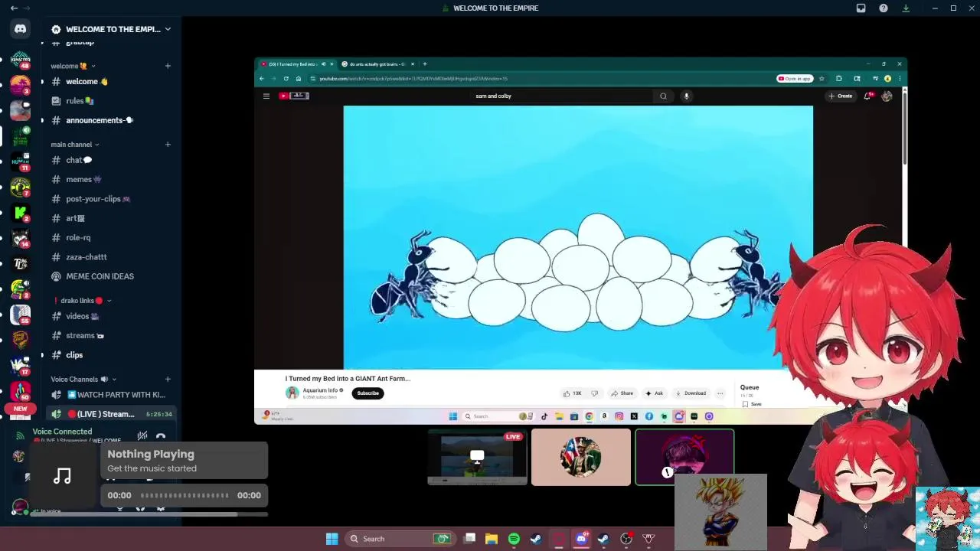Open the streams channel
Viewport: 980px width, 551px height.
pos(111,335)
